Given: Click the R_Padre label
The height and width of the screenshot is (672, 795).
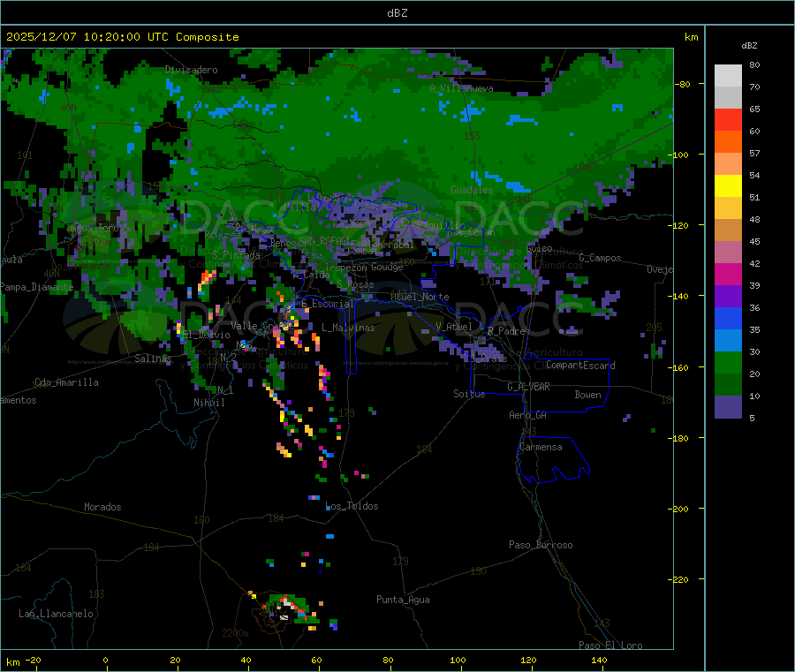Looking at the screenshot, I should pyautogui.click(x=506, y=331).
